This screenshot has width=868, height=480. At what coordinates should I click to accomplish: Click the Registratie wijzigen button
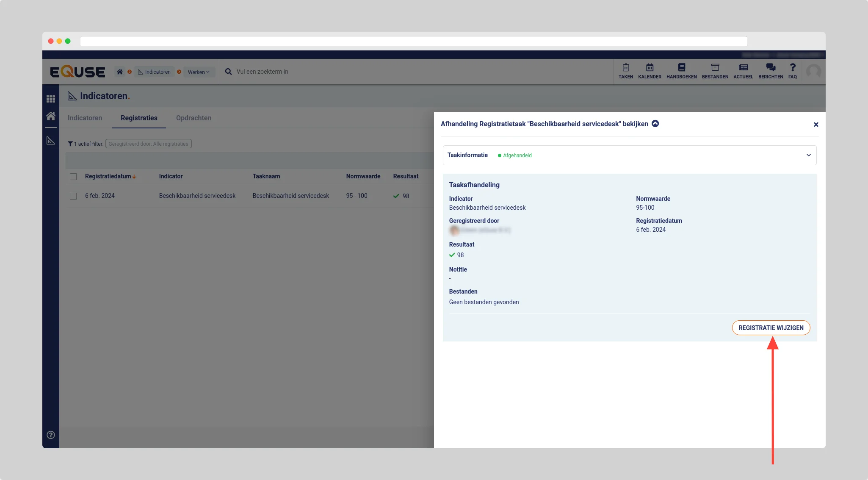[771, 328]
